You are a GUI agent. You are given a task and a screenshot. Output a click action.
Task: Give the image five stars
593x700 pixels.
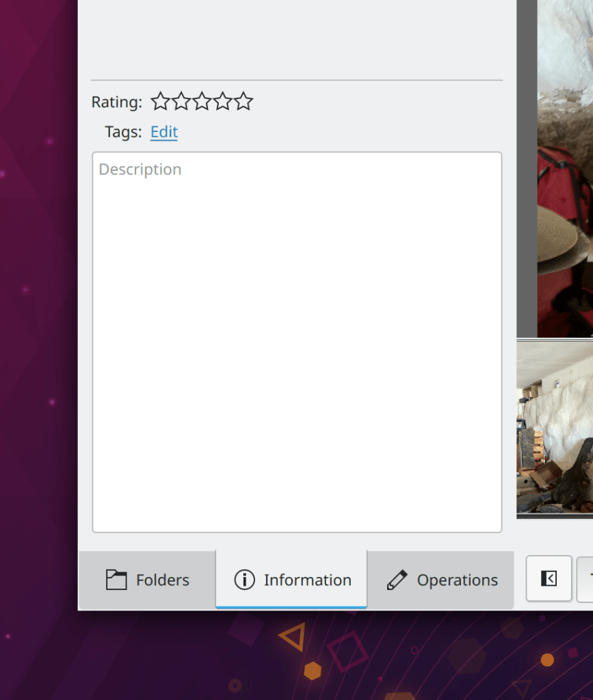243,102
